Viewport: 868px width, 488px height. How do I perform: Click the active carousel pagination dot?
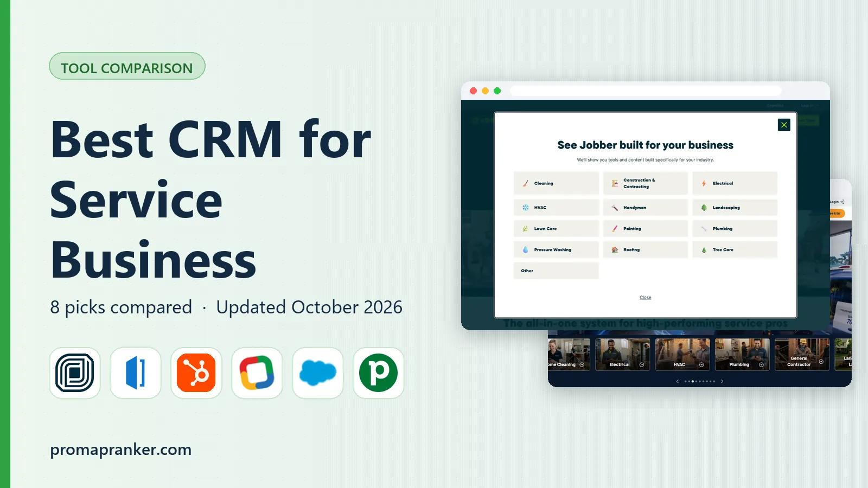692,381
